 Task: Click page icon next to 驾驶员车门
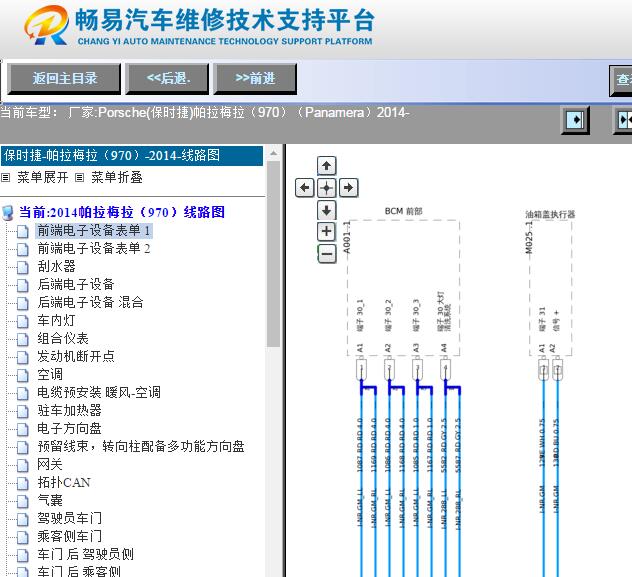coord(23,519)
